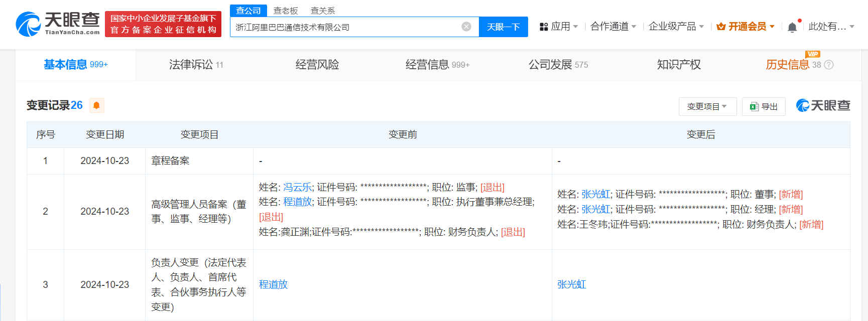Image resolution: width=868 pixels, height=321 pixels.
Task: Open the user account menu 此处有…
Action: click(x=831, y=27)
